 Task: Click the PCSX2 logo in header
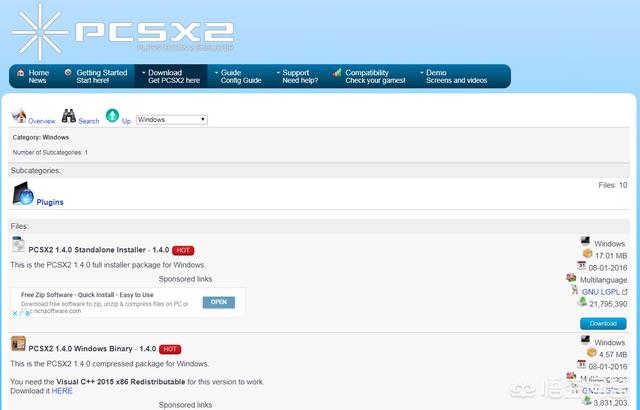coord(120,29)
